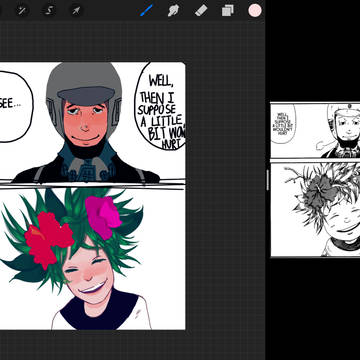Open the active color circle swatch
The image size is (360, 360).
point(255,10)
